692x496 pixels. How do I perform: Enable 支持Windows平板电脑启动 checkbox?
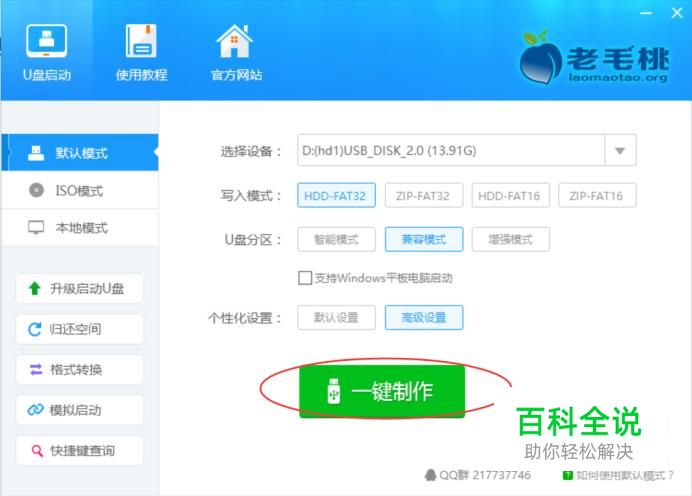click(305, 278)
